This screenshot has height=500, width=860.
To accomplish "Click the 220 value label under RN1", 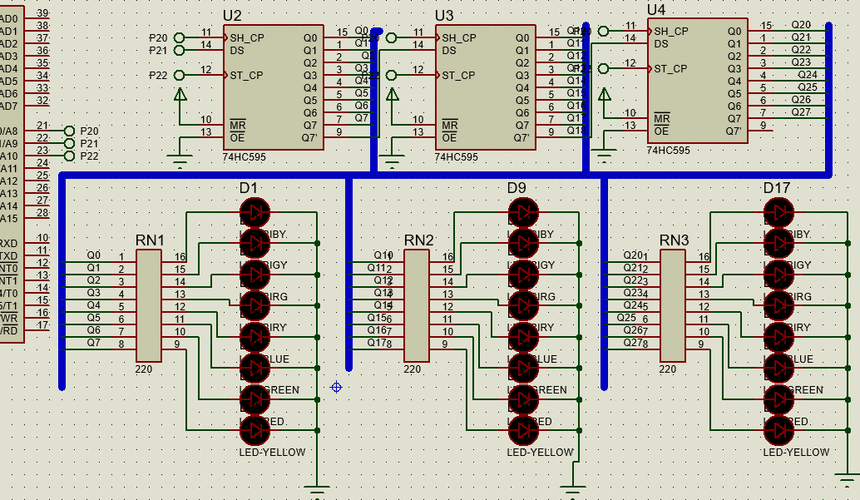I will (145, 369).
